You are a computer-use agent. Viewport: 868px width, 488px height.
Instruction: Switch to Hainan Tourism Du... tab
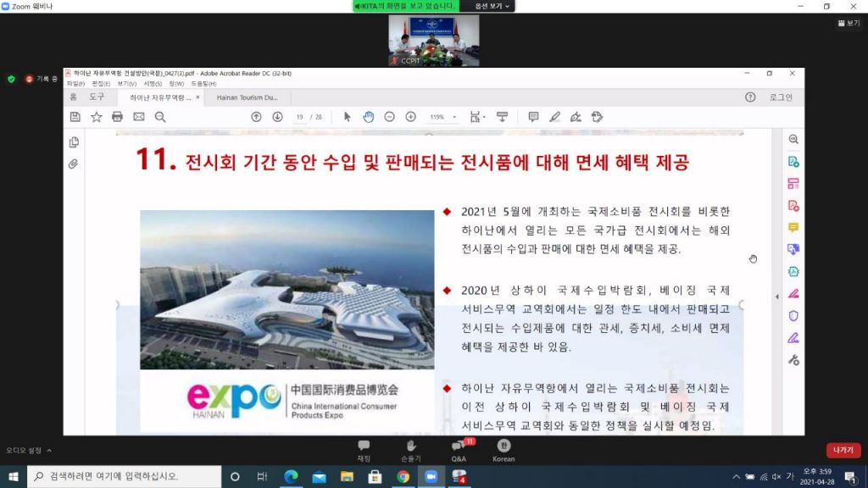[x=247, y=97]
